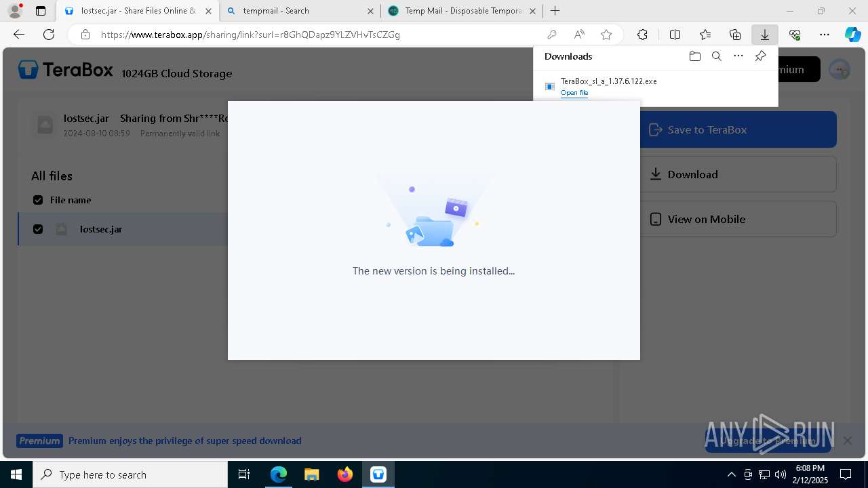Open downloads folder icon in Downloads panel

click(694, 56)
